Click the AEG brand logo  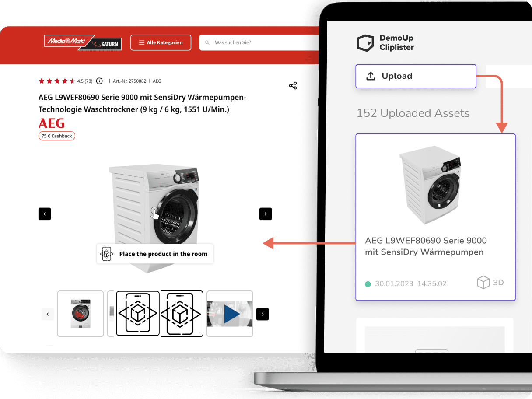click(52, 122)
